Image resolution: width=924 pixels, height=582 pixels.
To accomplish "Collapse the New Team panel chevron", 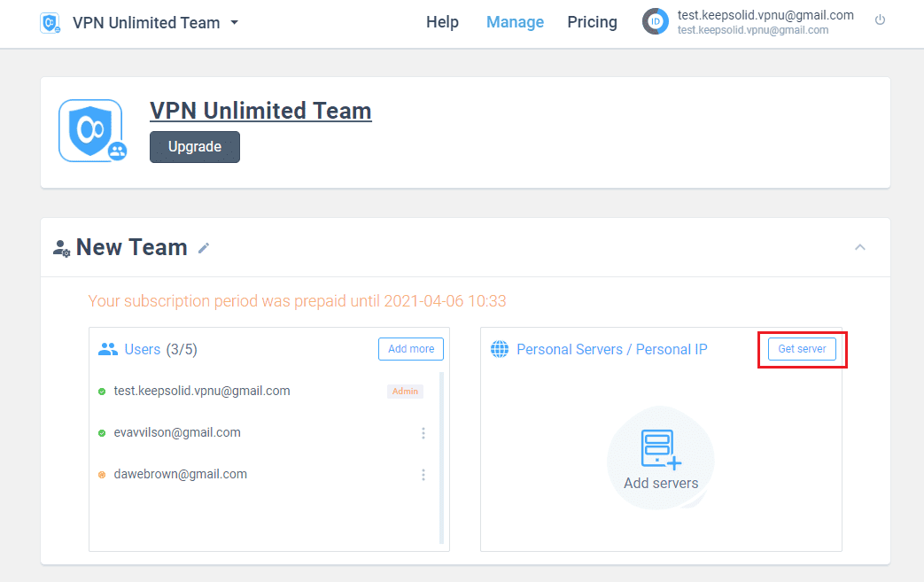I will coord(859,247).
